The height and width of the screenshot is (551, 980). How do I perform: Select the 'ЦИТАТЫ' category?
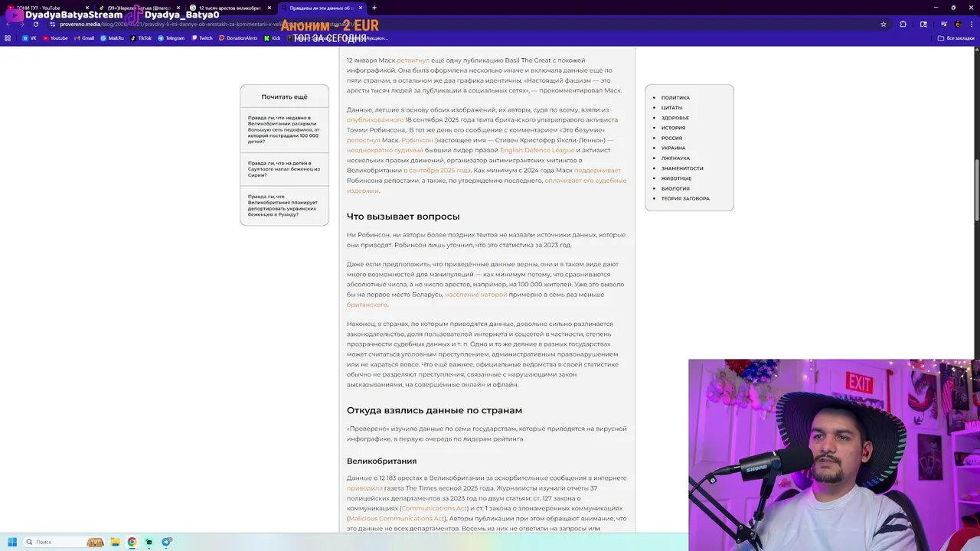click(671, 108)
